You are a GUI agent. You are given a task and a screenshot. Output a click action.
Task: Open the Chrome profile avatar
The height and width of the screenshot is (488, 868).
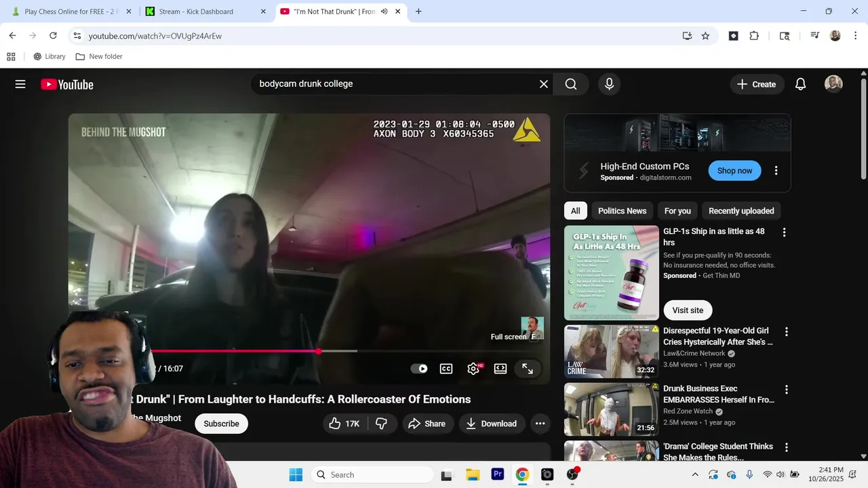[x=835, y=36]
